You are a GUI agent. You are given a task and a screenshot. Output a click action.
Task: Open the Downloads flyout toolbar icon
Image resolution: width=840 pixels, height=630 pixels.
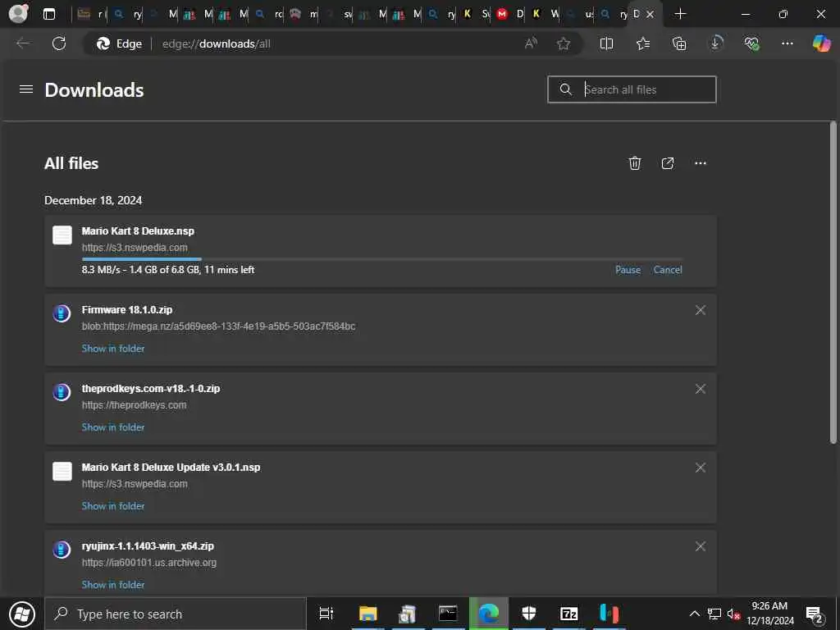tap(715, 43)
